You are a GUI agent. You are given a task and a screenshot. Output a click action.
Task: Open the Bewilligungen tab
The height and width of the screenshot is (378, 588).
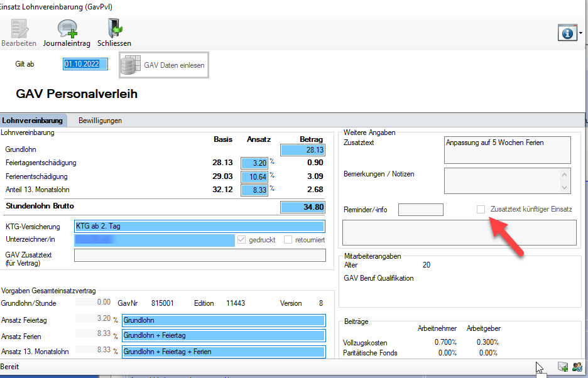click(x=100, y=121)
